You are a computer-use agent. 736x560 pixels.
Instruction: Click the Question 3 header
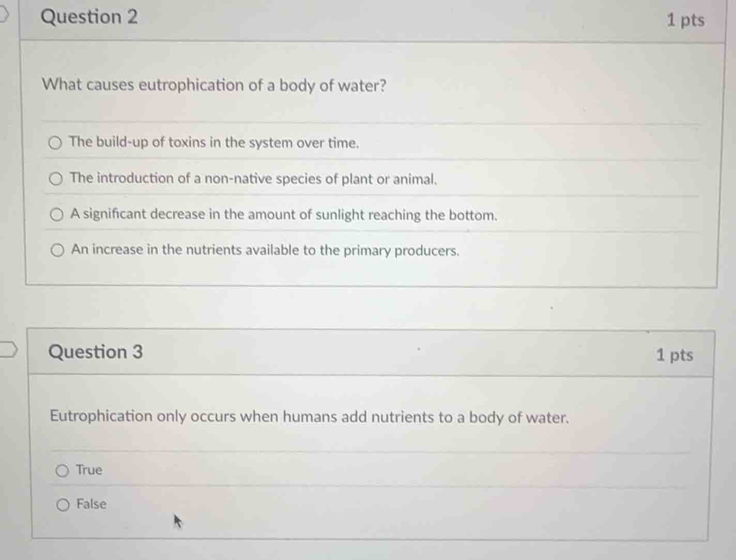pyautogui.click(x=95, y=352)
